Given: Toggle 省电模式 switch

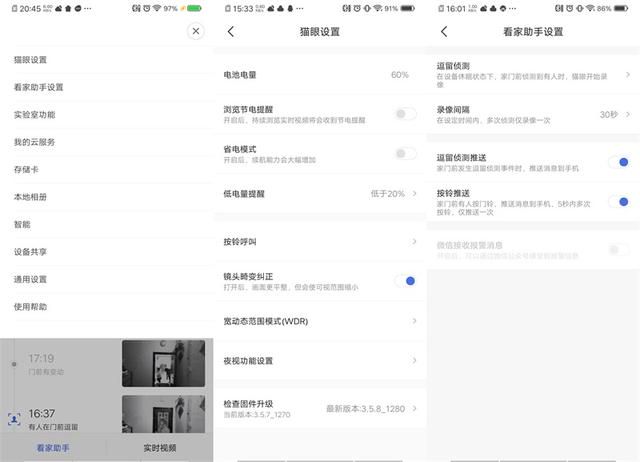Looking at the screenshot, I should (406, 153).
